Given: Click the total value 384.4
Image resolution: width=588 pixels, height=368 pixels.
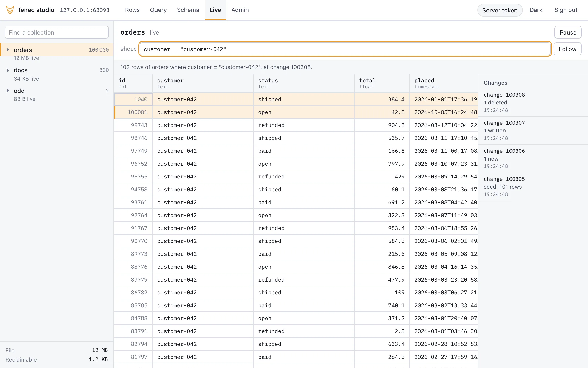Looking at the screenshot, I should 396,99.
